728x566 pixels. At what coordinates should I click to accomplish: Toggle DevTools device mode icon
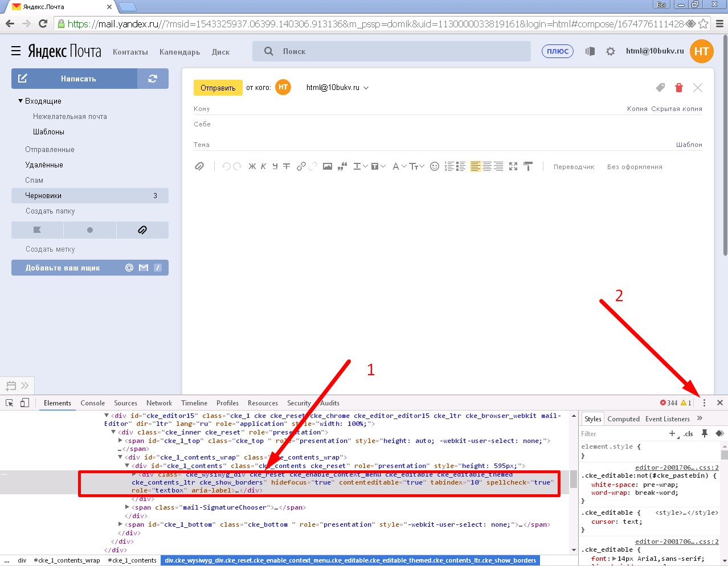point(24,403)
